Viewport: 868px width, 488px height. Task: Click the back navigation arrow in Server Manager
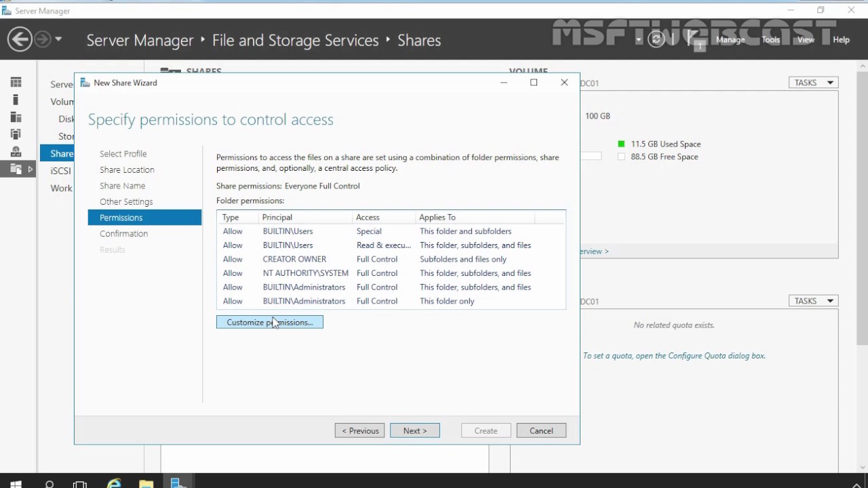[x=20, y=39]
